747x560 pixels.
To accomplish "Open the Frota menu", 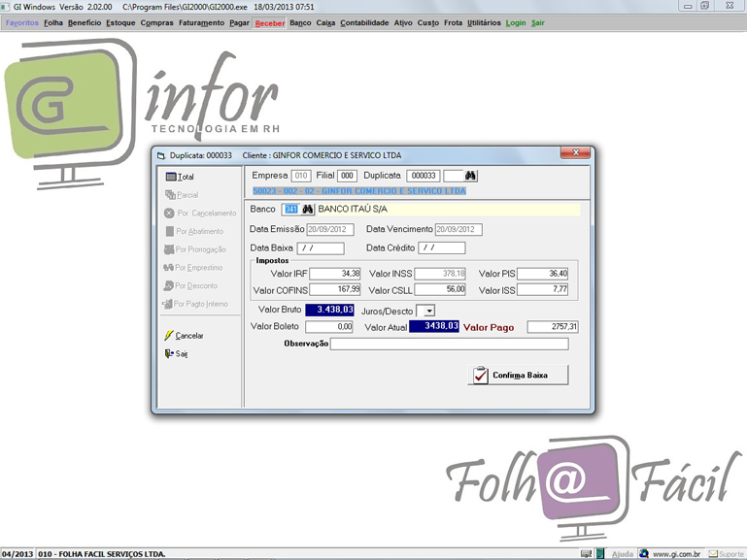I will [x=453, y=23].
